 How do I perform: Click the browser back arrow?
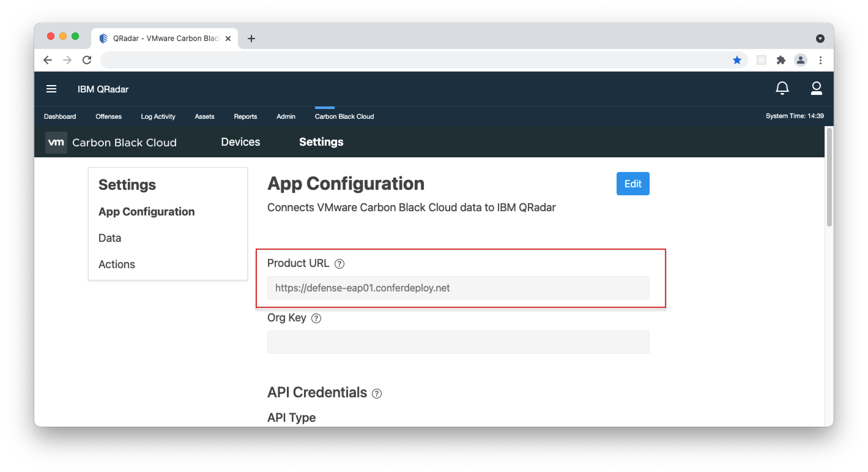(48, 60)
